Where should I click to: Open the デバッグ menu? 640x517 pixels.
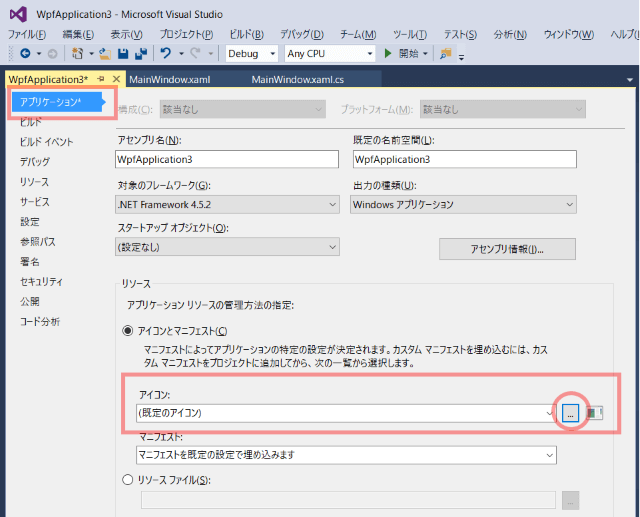[302, 34]
